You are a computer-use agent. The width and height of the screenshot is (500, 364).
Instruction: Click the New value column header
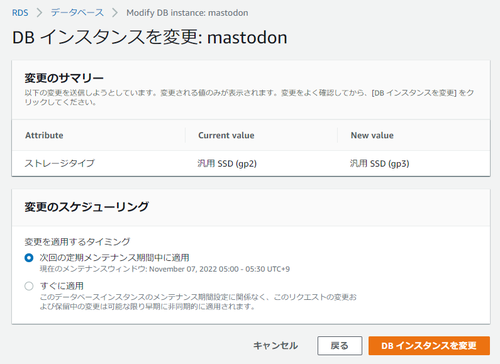[372, 135]
